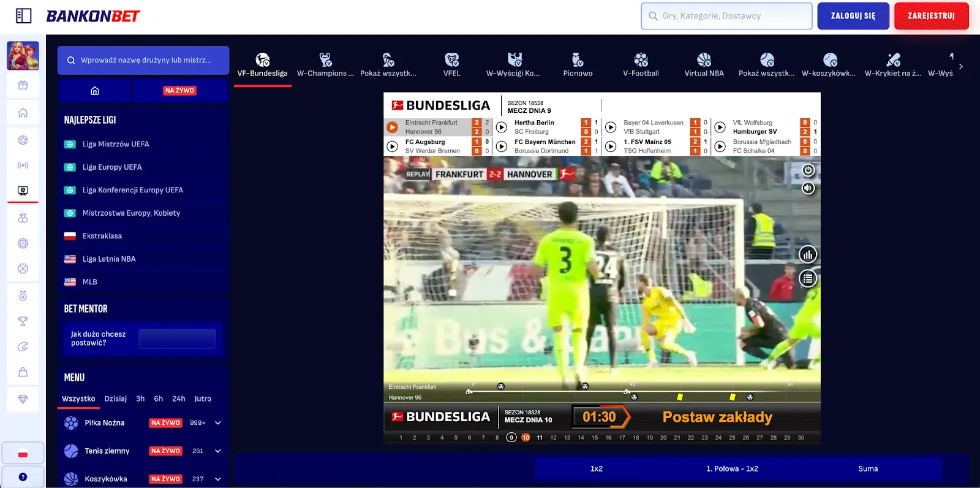Select the virtual sports monitor icon in sidebar
Screen dimensions: 980x488
click(x=23, y=191)
